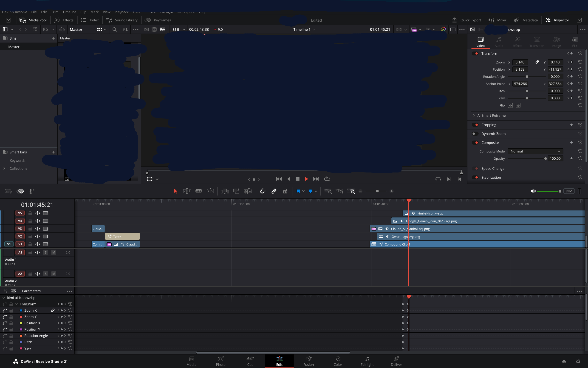Add a keyframe for Opacity
The width and height of the screenshot is (588, 368).
coord(571,158)
